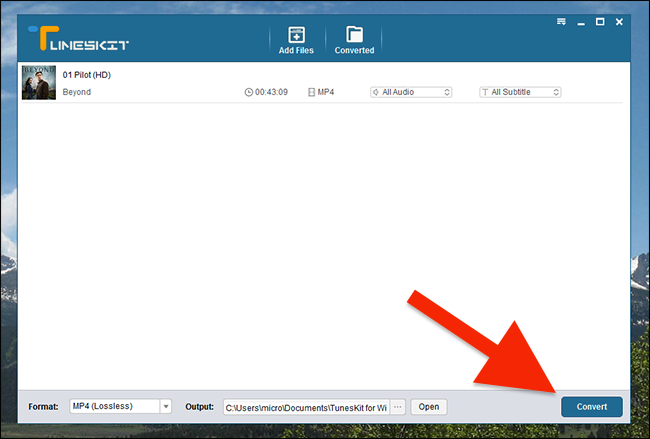This screenshot has width=650, height=439.
Task: Open the Format dropdown arrow
Action: point(166,406)
